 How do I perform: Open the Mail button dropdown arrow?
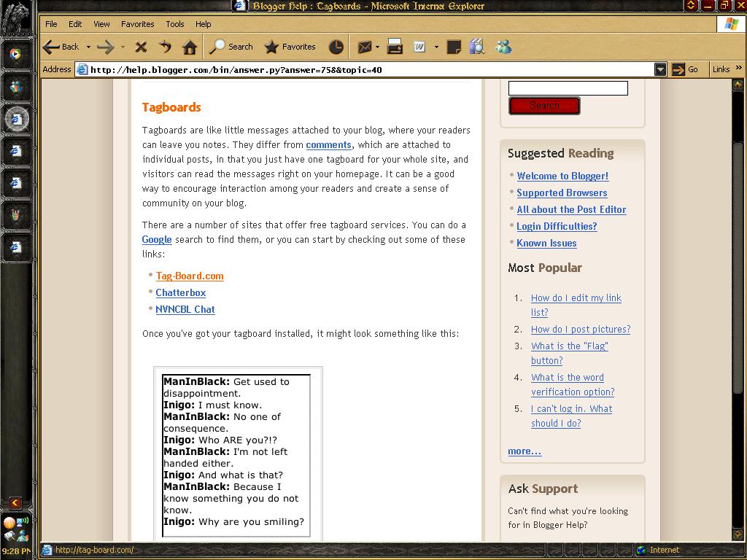(x=377, y=47)
